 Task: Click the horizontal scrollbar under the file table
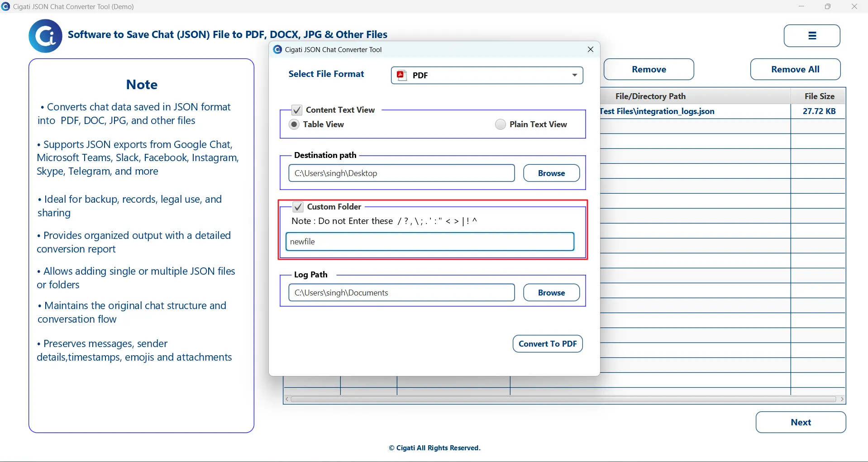pyautogui.click(x=563, y=399)
